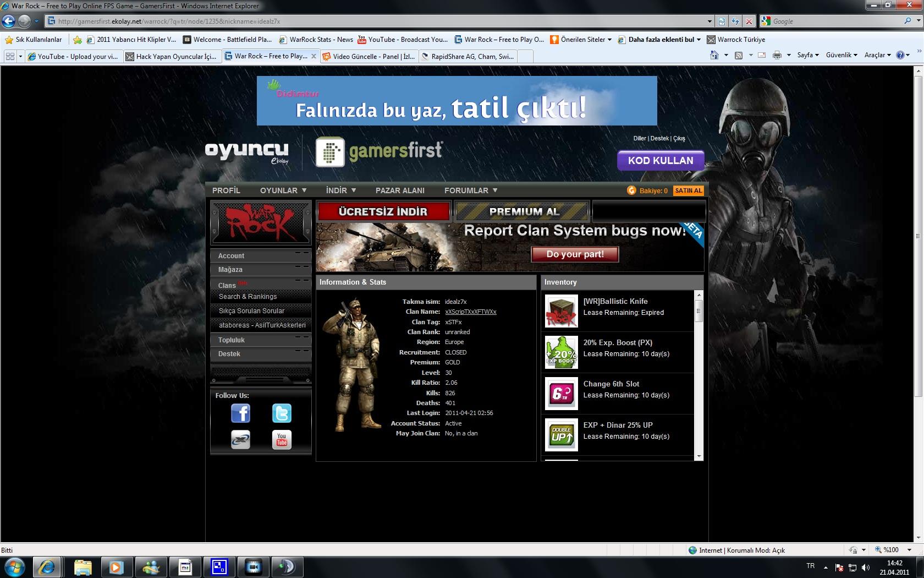Viewport: 924px width, 578px height.
Task: Click the Ballistic Knife inventory item icon
Action: coord(561,311)
